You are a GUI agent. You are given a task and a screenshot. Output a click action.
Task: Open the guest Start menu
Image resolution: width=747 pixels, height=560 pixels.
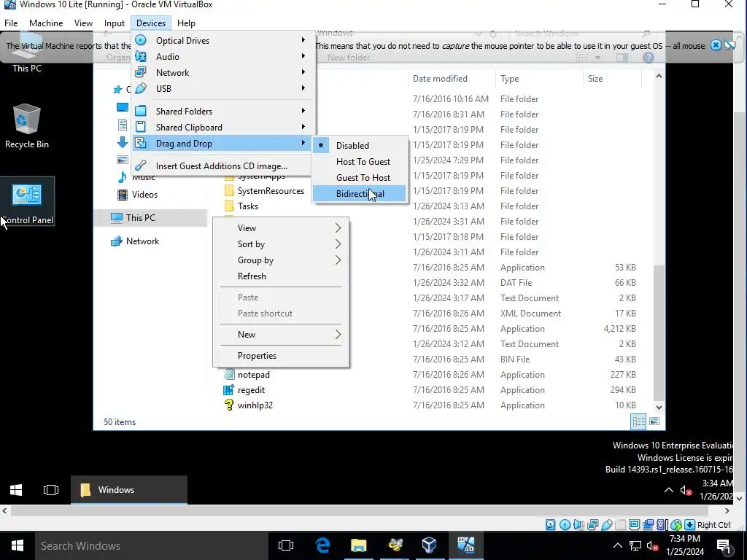click(x=16, y=490)
